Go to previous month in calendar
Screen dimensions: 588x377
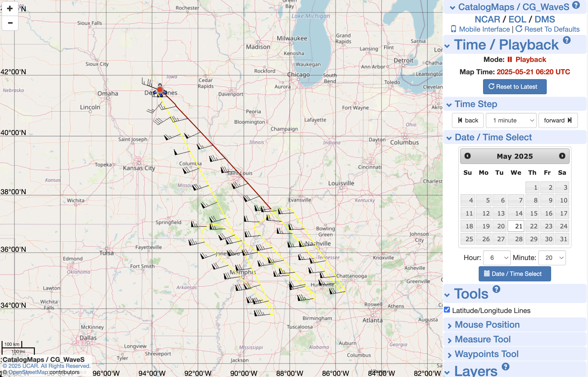tap(467, 156)
